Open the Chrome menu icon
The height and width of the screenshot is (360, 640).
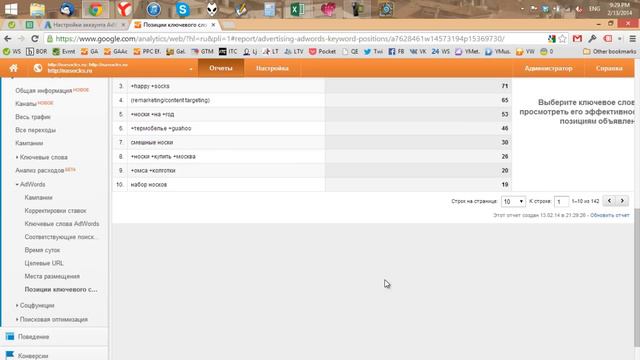632,39
